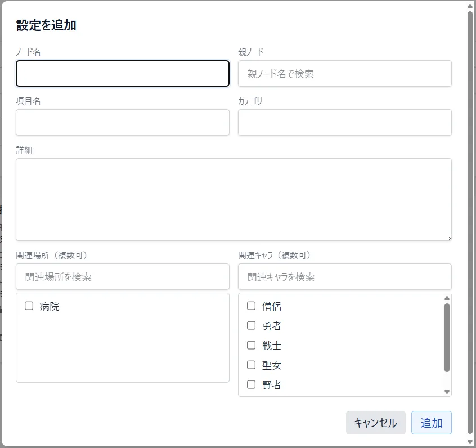Viewport: 476px width, 448px height.
Task: Click the 親ノード名で検索 search field
Action: point(345,74)
